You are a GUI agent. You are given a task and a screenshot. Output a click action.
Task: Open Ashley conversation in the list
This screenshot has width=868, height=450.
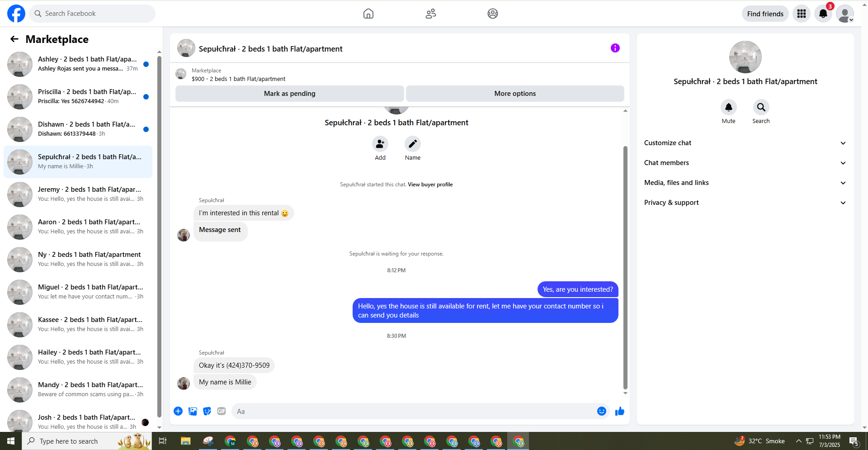point(78,64)
